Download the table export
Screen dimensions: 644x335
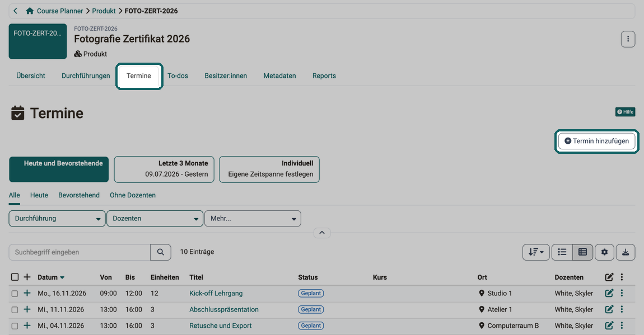(x=625, y=252)
